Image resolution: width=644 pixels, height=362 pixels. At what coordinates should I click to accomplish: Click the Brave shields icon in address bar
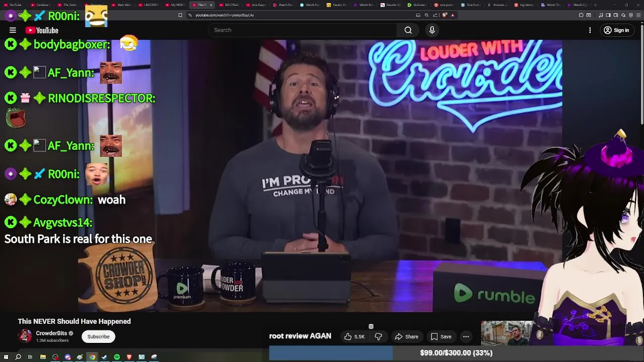[445, 15]
